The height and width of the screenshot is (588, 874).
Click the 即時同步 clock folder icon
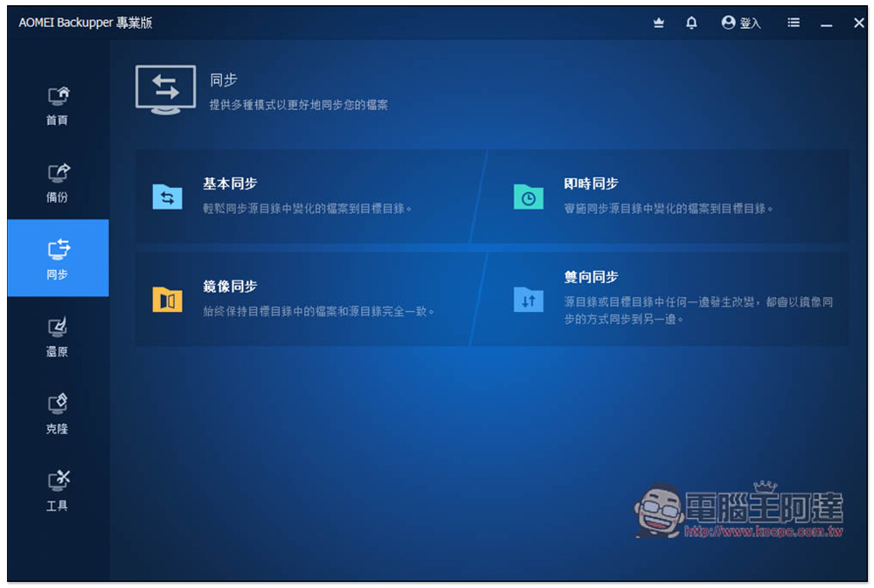529,197
